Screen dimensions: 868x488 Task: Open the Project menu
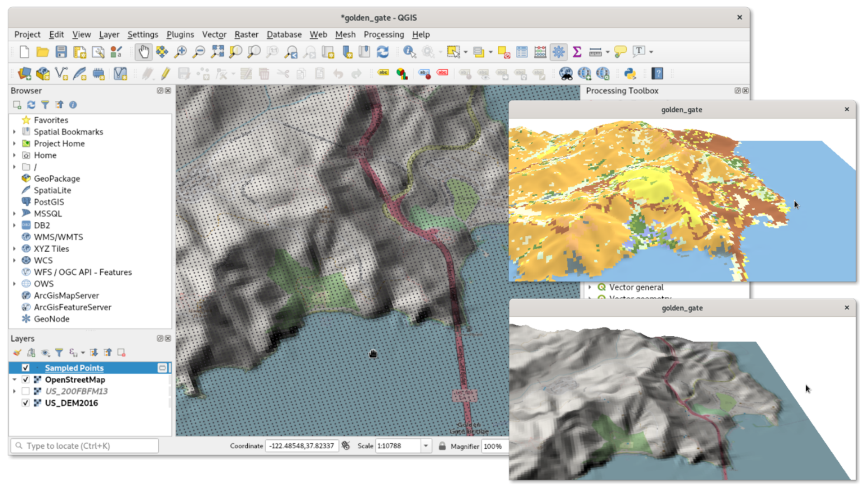(x=27, y=34)
